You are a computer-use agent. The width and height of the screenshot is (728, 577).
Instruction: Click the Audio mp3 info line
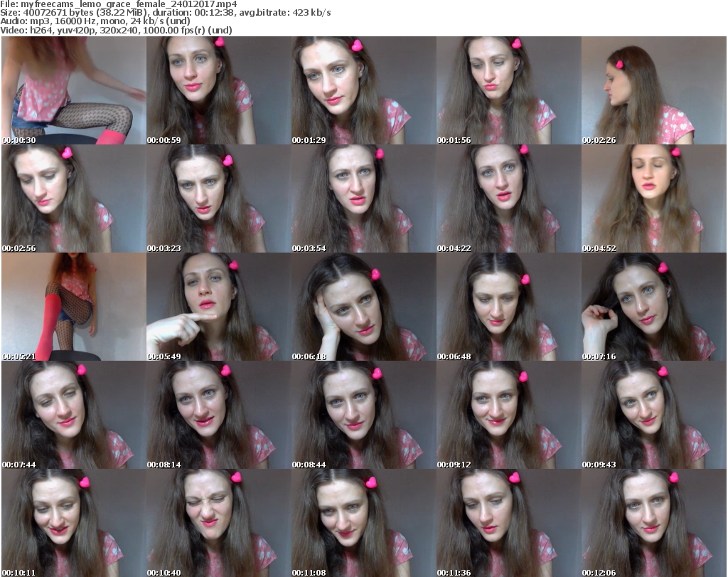(x=95, y=21)
